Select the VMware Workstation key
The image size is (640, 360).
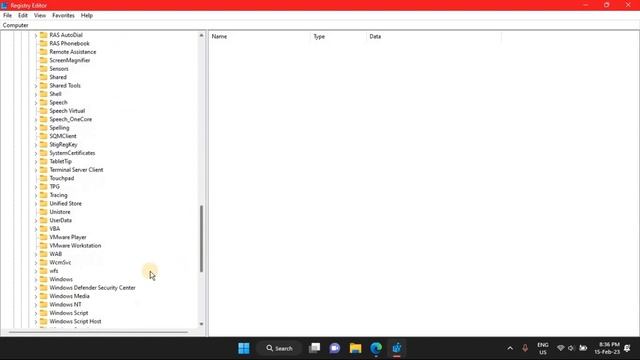tap(75, 246)
